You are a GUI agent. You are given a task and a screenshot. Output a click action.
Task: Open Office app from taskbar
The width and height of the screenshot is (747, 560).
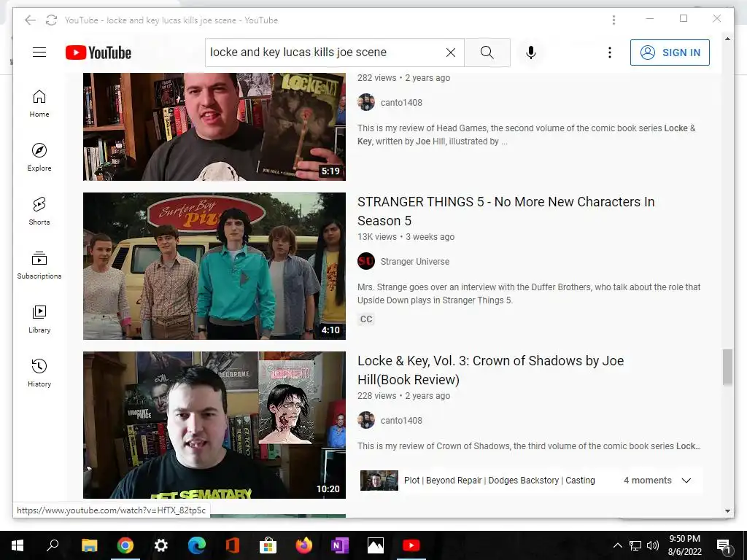click(233, 545)
